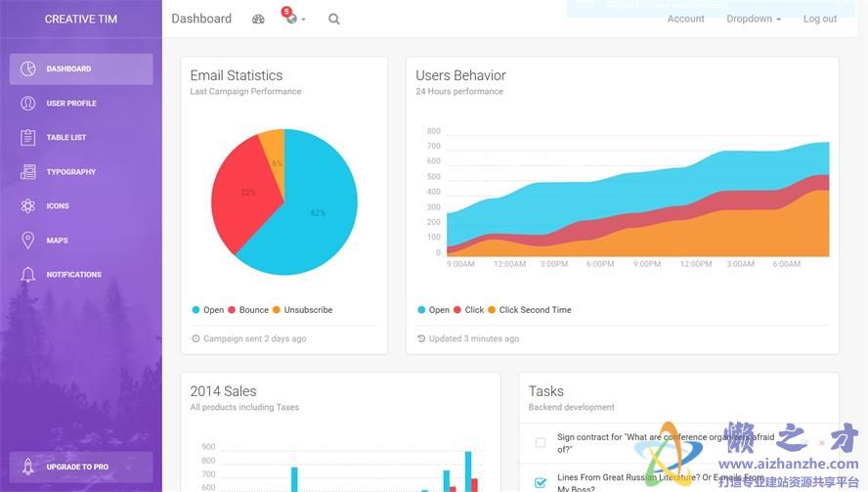The width and height of the screenshot is (868, 492).
Task: Check the 'Sign contract' task checkbox
Action: click(x=541, y=443)
